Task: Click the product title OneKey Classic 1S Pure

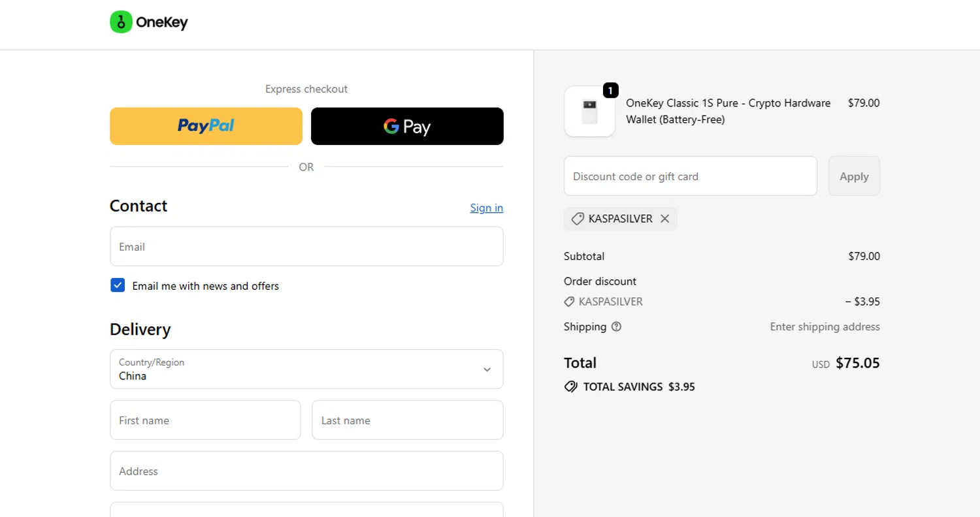Action: point(728,111)
